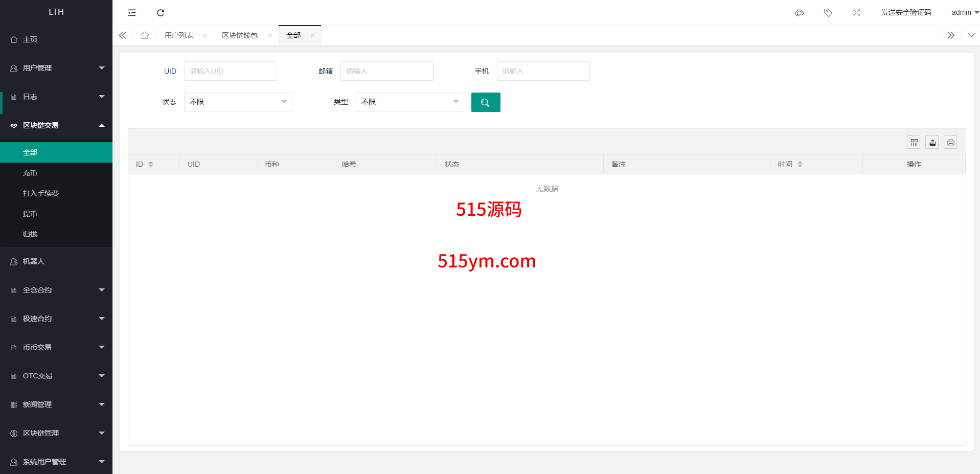
Task: Click the export table icon
Action: (x=932, y=143)
